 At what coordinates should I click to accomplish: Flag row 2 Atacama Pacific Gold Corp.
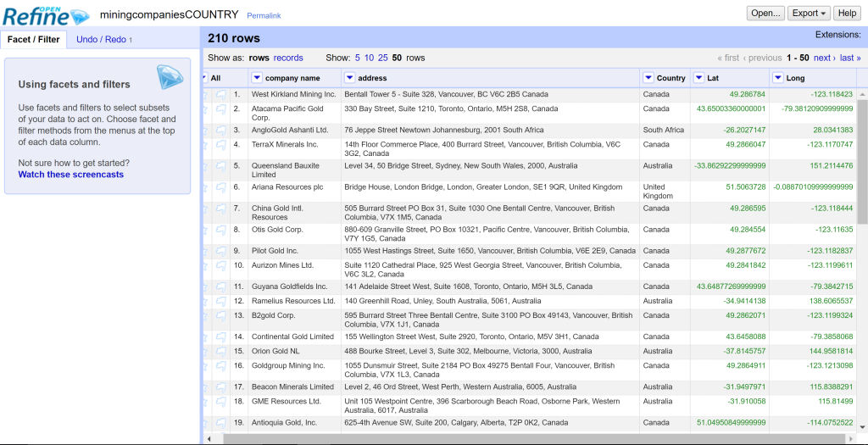point(221,109)
